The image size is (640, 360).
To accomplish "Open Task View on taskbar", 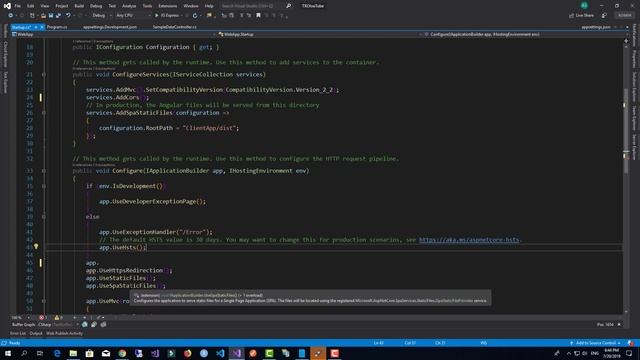I will [x=40, y=353].
